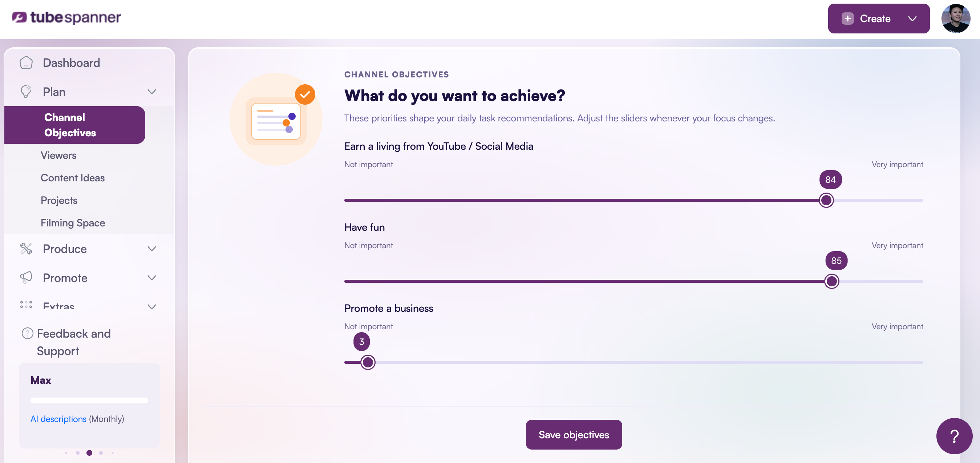Click the Promote megaphone icon
The image size is (980, 463).
pos(26,278)
